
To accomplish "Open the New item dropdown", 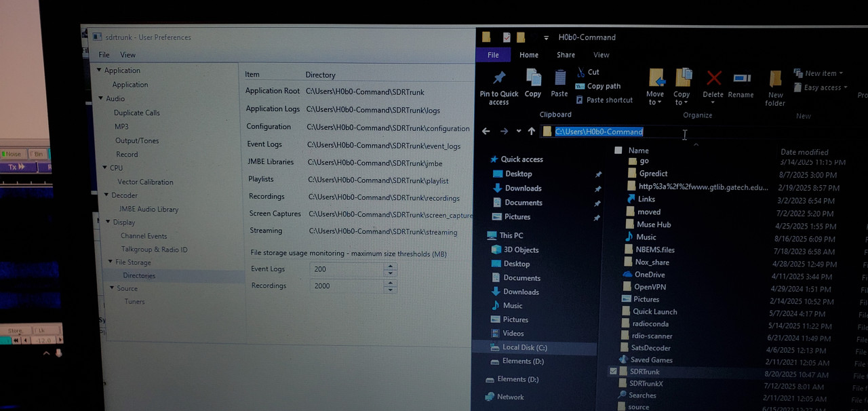I will click(818, 73).
